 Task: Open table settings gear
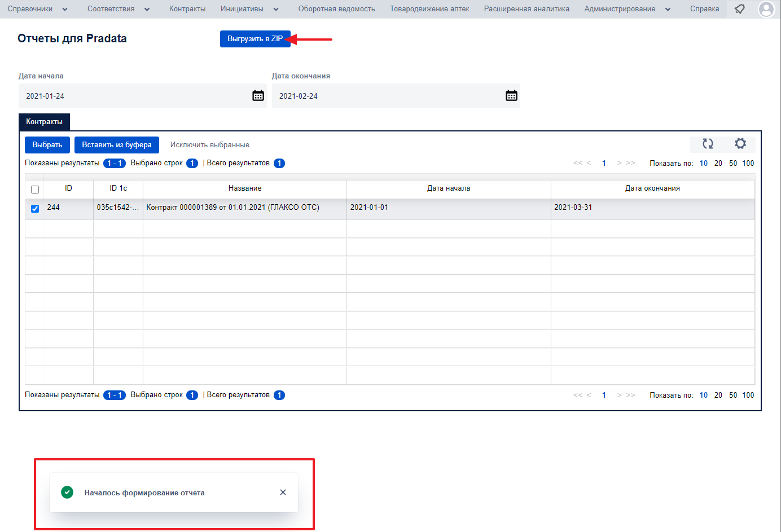740,144
